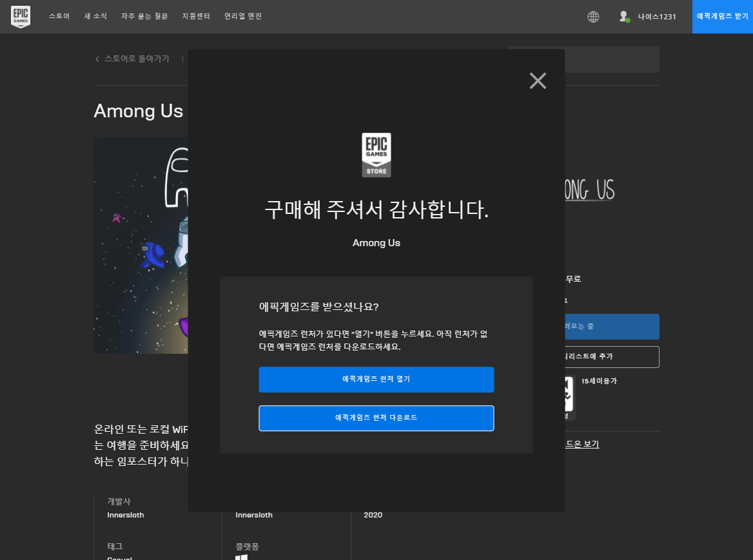Click the 에픽게임즈를 받으셨나요? text

coord(319,307)
